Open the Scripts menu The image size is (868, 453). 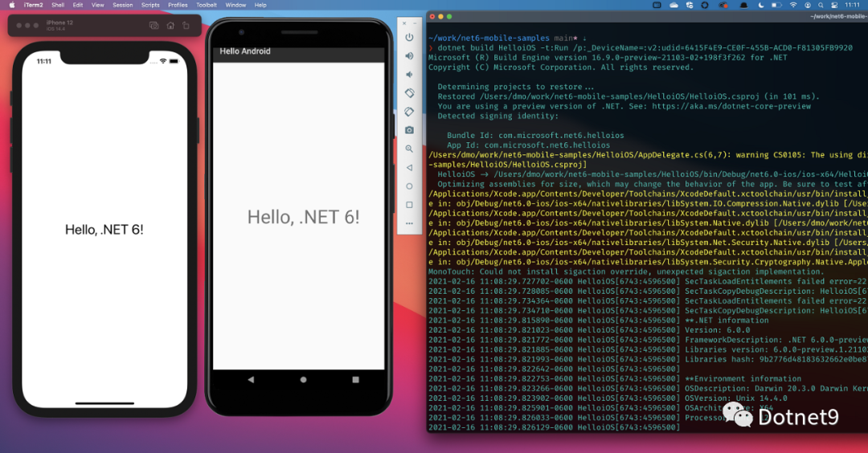click(x=150, y=5)
